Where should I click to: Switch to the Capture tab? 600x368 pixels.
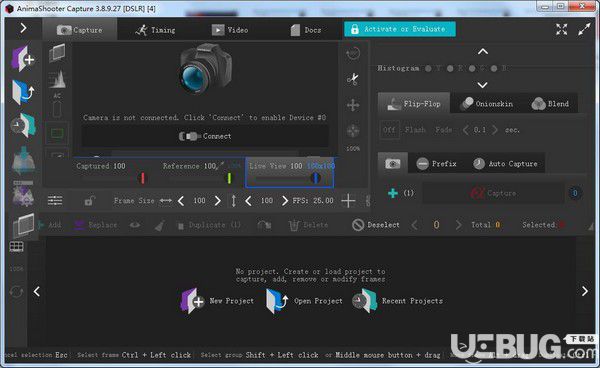coord(80,30)
